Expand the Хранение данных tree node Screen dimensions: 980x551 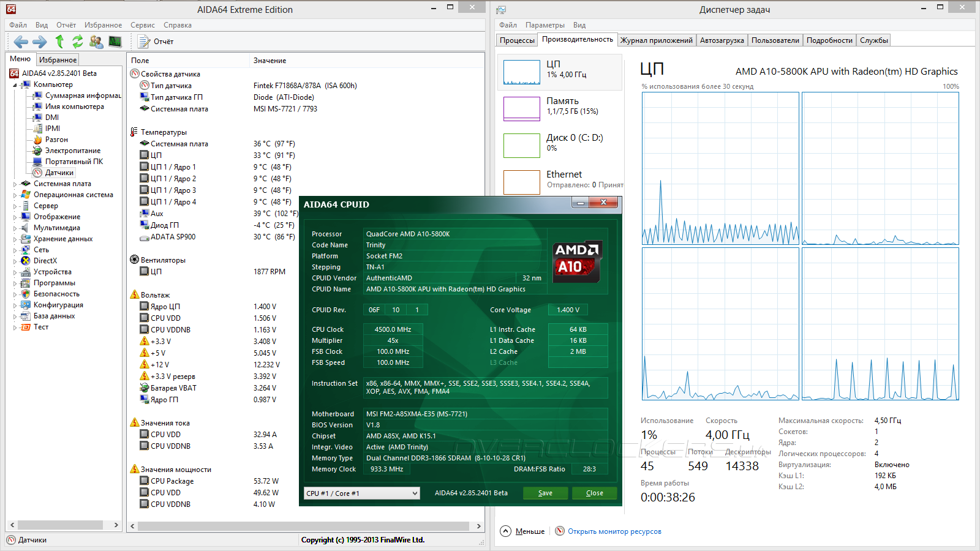point(15,239)
